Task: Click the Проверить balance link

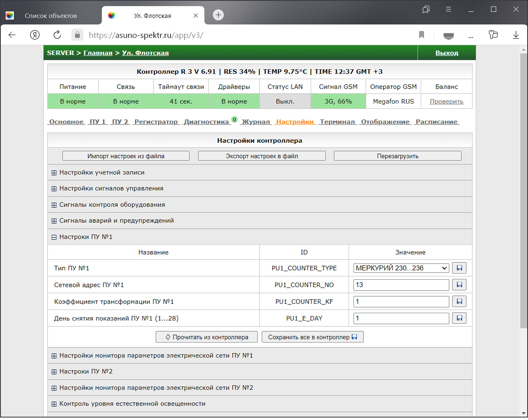Action: pos(446,101)
